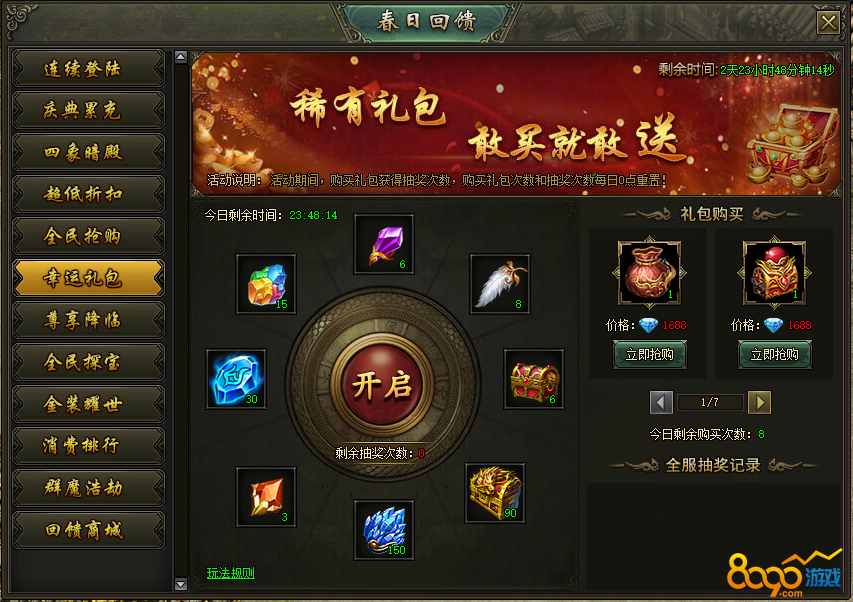Pick the rainbow gemstones prize icon
853x602 pixels.
click(266, 284)
